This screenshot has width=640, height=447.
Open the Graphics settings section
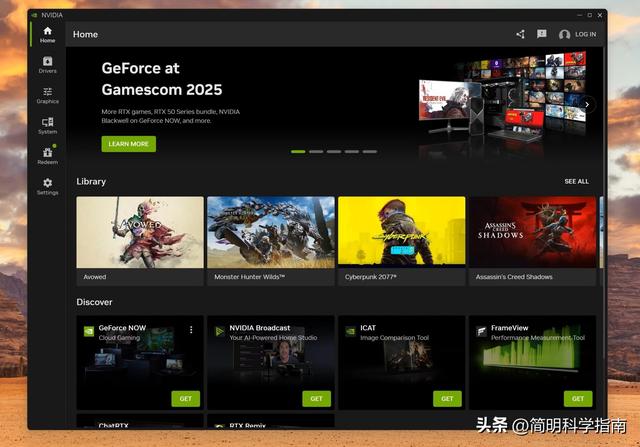47,96
